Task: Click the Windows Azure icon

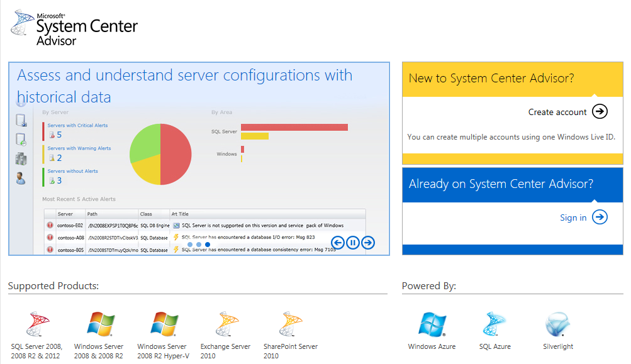Action: [x=432, y=325]
